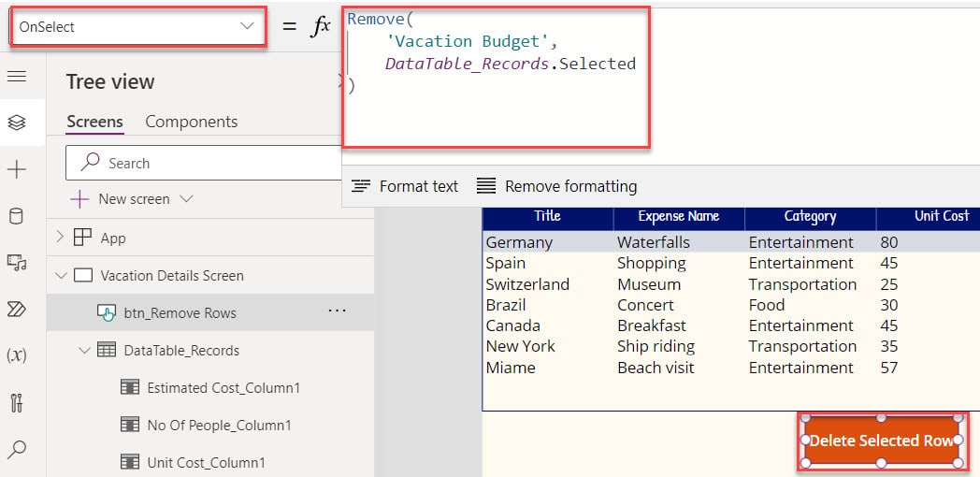Click the Unit Cost_Column1 column icon
980x477 pixels.
129,463
